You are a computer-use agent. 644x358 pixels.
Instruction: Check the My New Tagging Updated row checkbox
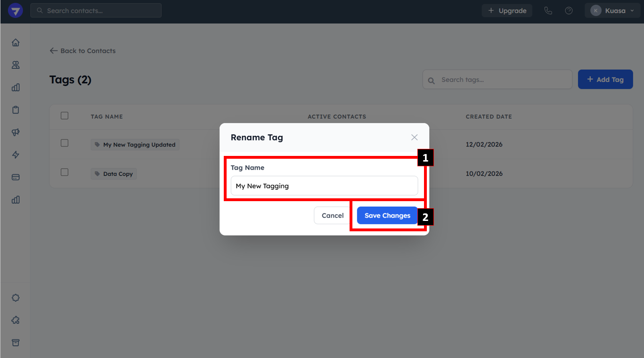[65, 143]
